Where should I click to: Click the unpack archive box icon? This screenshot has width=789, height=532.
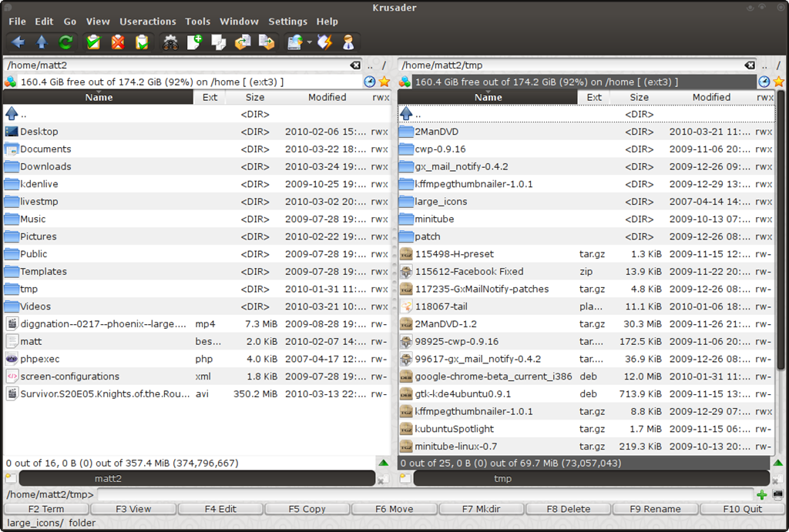243,42
